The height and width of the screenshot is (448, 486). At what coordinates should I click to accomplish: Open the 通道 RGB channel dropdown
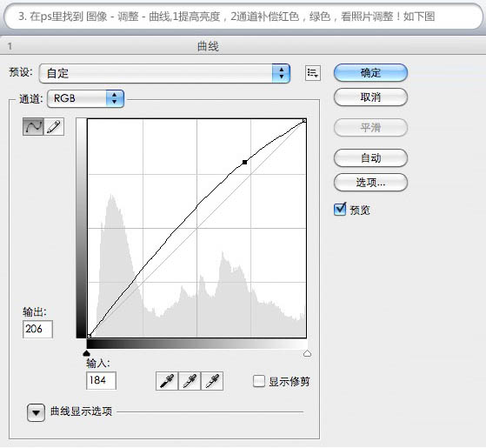86,98
